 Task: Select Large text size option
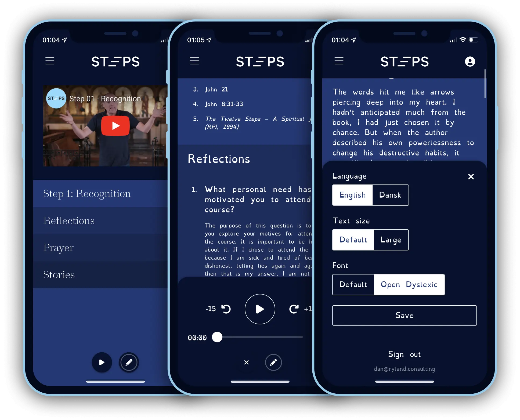click(x=390, y=240)
